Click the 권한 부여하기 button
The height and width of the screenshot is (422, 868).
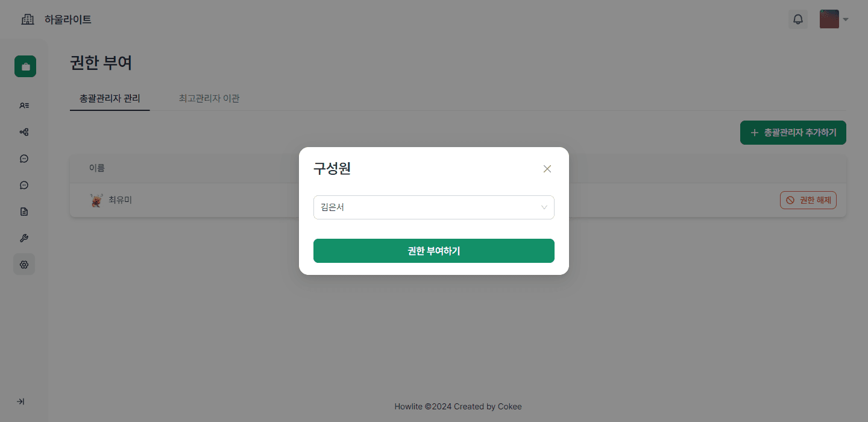point(434,251)
